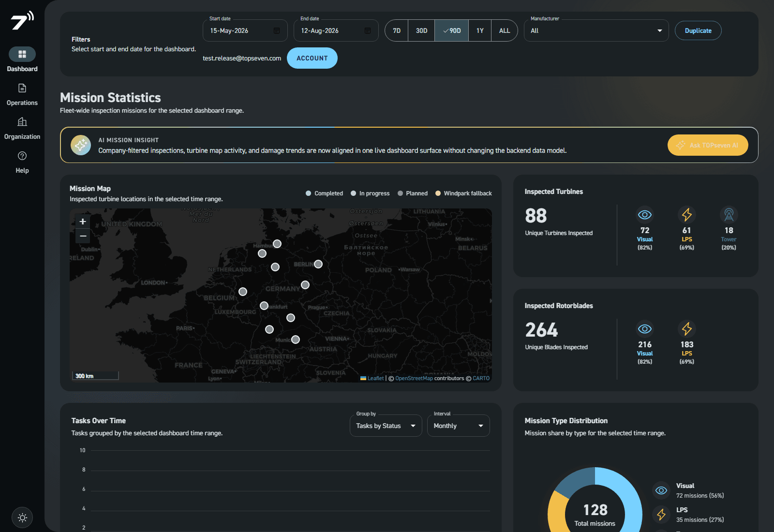Viewport: 774px width, 532px height.
Task: Toggle light theme sun icon
Action: coord(22,517)
